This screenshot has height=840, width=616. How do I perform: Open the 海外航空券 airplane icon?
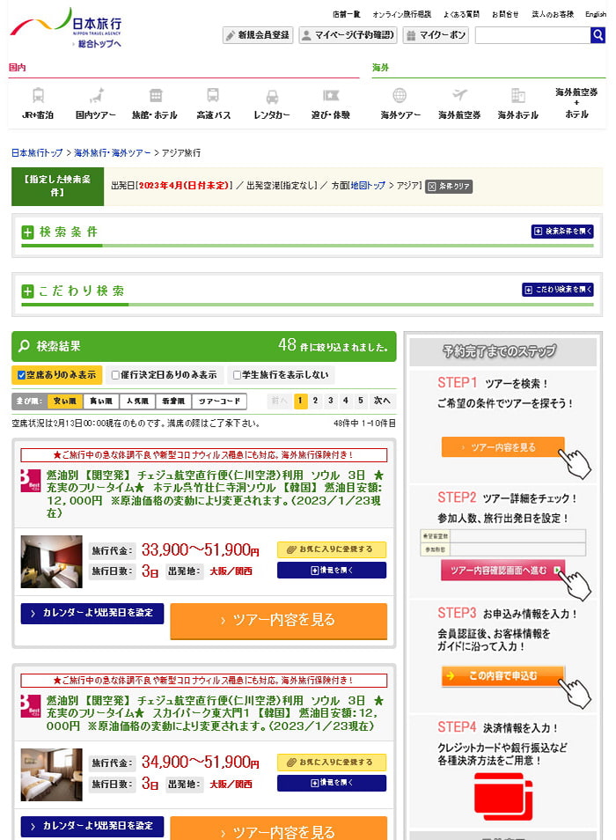[x=459, y=96]
